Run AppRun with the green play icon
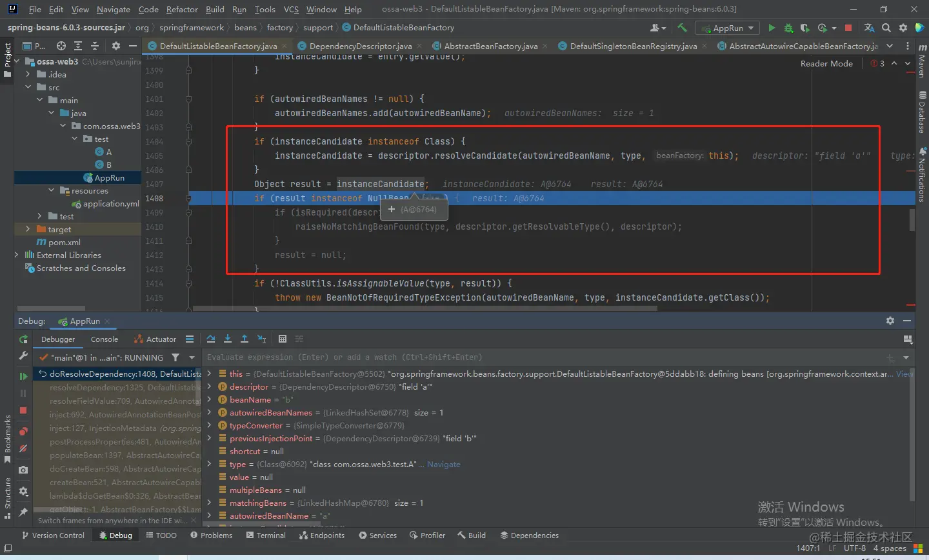 [772, 28]
